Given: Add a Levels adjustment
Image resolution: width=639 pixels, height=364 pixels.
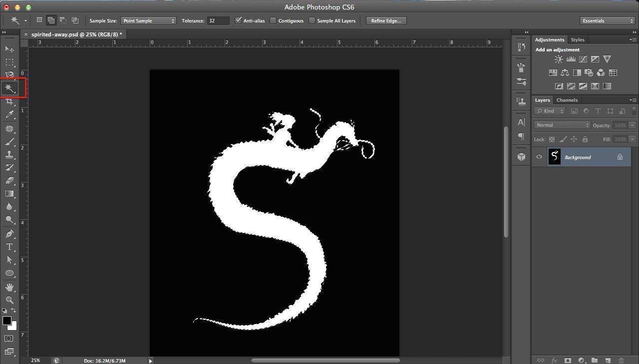Looking at the screenshot, I should tap(571, 59).
